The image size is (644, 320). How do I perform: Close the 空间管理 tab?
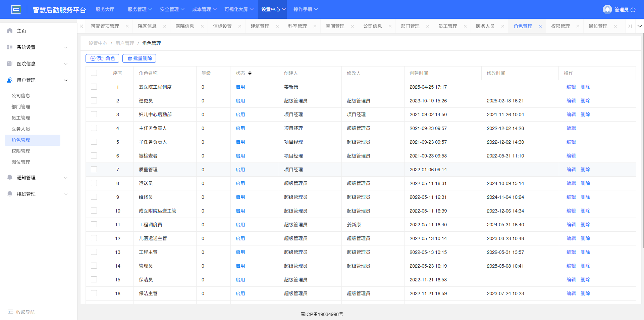[x=353, y=26]
